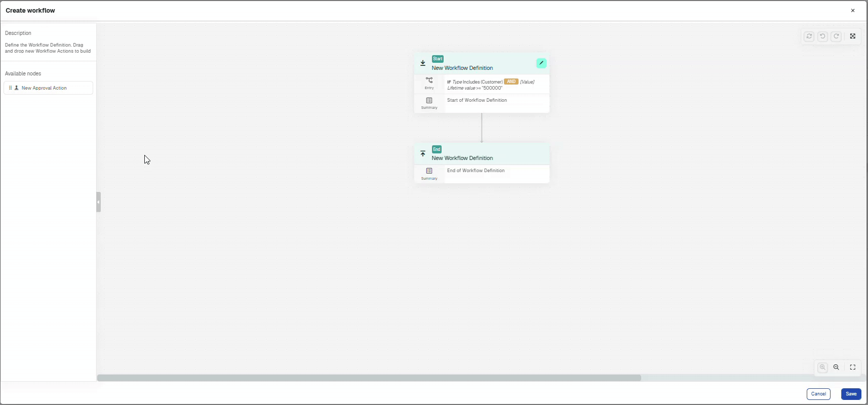The image size is (868, 405).
Task: Redo the last undone workflow change
Action: [x=837, y=36]
